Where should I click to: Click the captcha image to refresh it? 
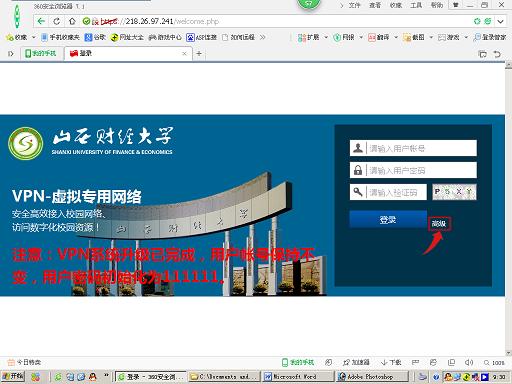tap(454, 192)
